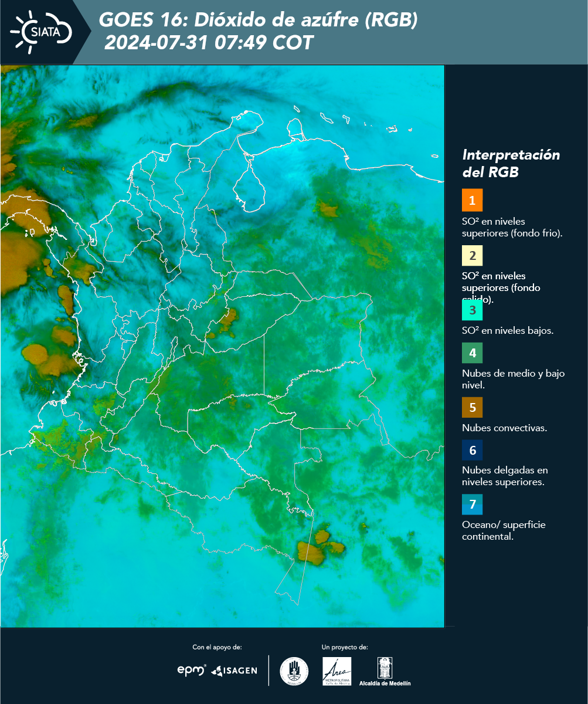
Task: Select the turquoise legend swatch numbered 3
Action: point(472,310)
